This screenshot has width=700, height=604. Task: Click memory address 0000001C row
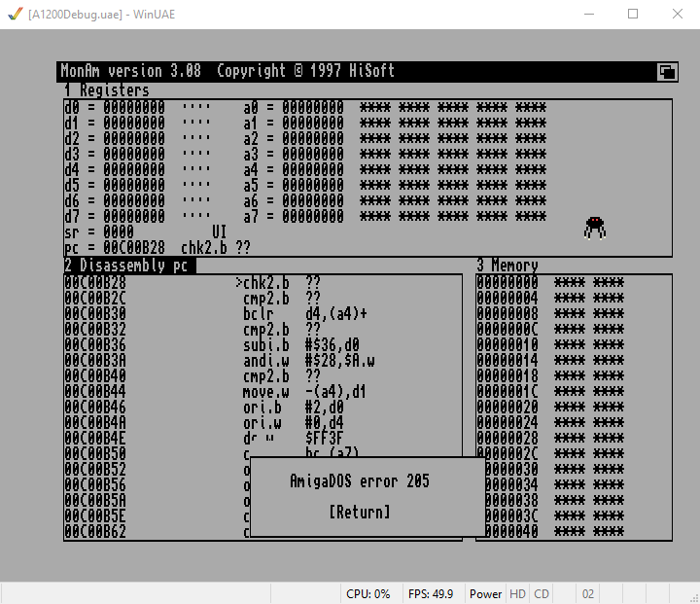pyautogui.click(x=550, y=392)
